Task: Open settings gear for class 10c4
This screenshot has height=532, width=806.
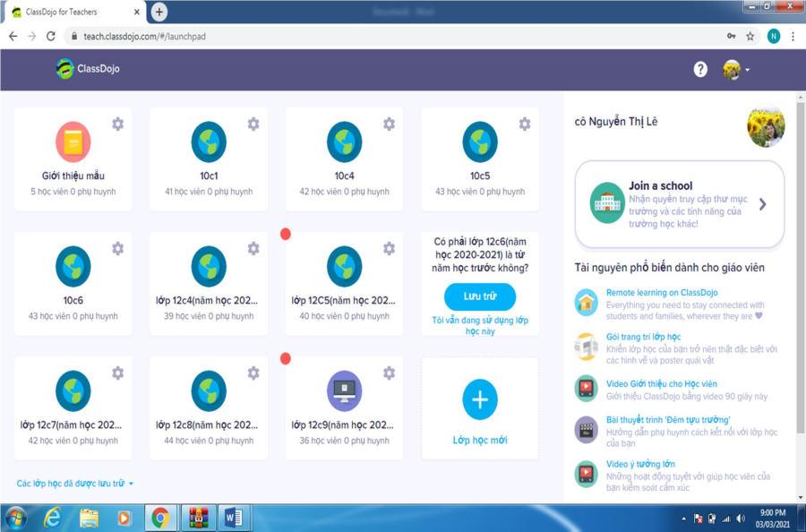Action: (390, 124)
